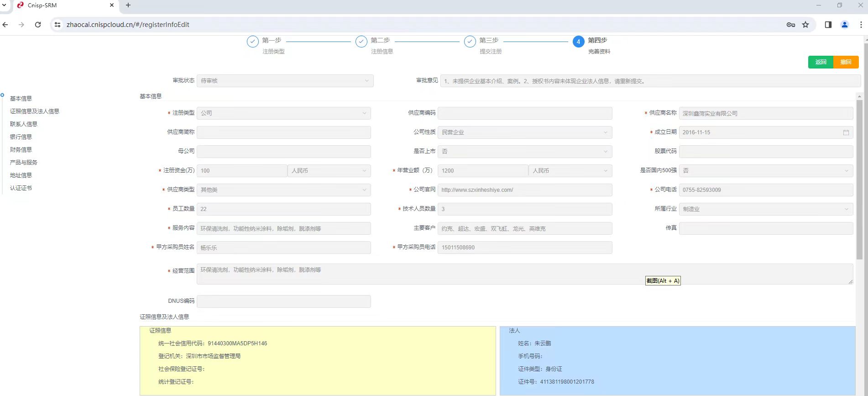Jump to 财务信息 in sidebar

[21, 150]
